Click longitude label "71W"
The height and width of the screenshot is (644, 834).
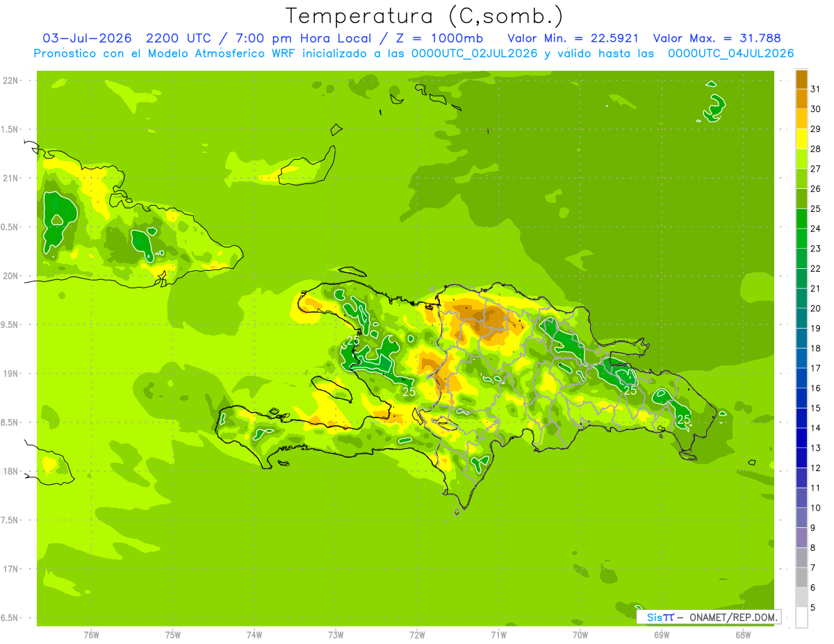[498, 635]
